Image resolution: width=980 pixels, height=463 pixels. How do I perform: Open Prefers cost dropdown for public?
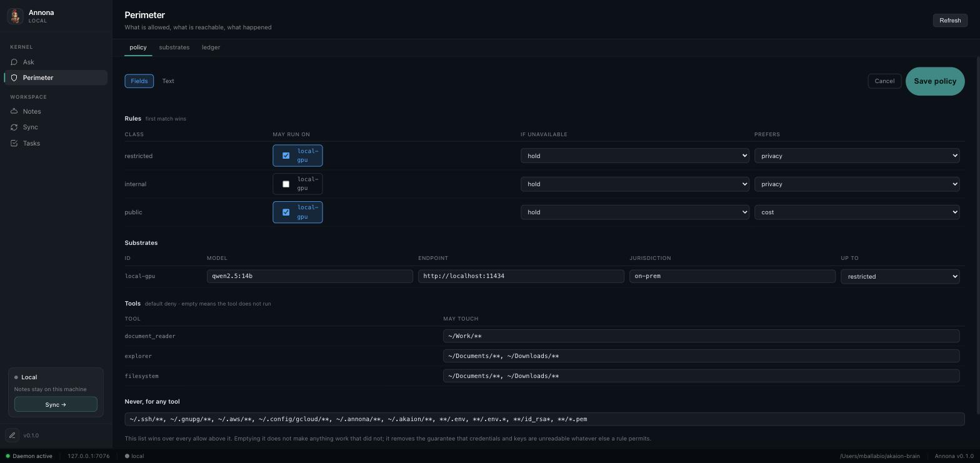tap(856, 212)
